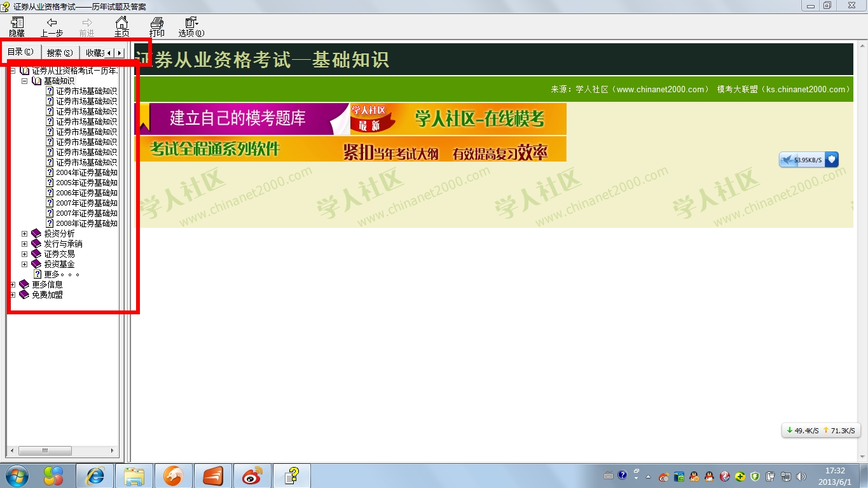Select the 2008年证券基础知 topic
Screen dimensions: 868x488
coord(86,223)
